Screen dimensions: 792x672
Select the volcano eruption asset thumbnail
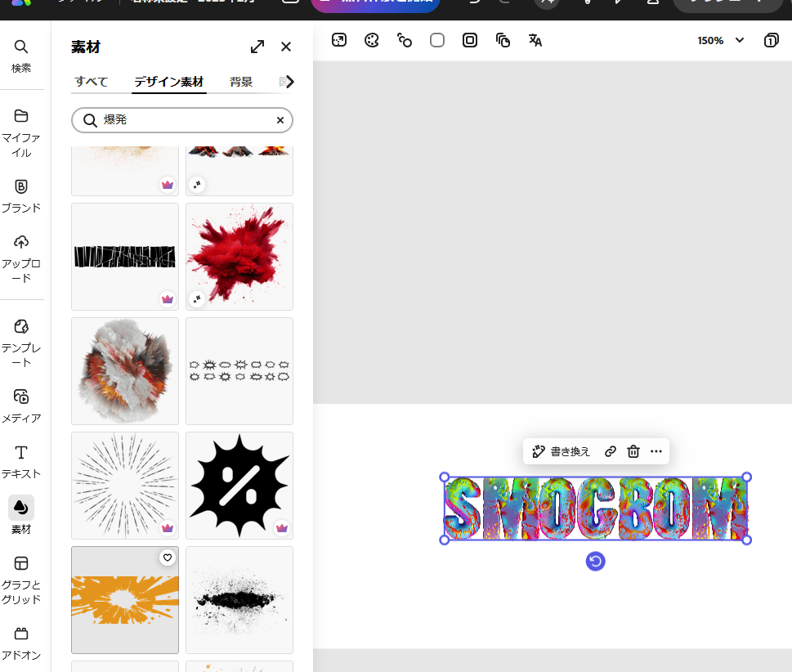(239, 170)
